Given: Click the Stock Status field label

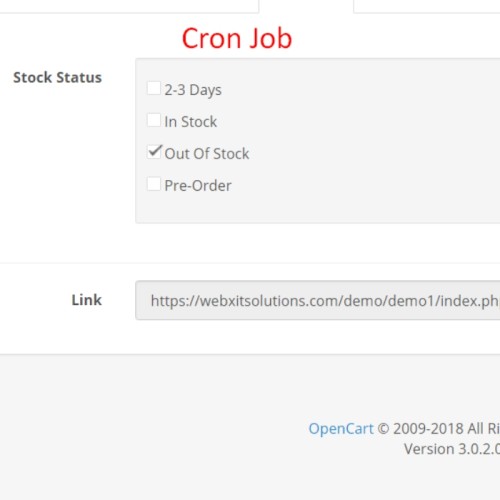Looking at the screenshot, I should [x=57, y=77].
